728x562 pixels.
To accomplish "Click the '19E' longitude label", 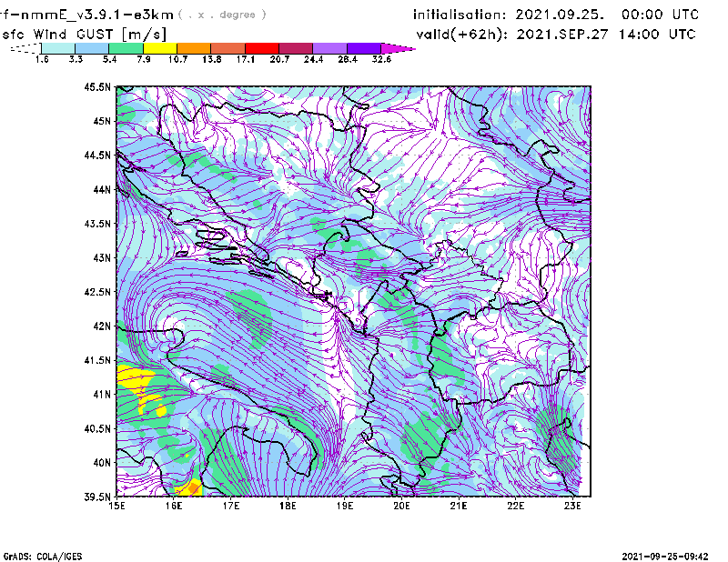I will [345, 506].
